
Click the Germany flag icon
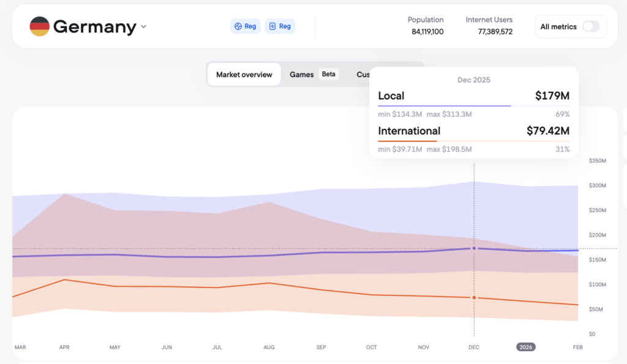pyautogui.click(x=40, y=26)
